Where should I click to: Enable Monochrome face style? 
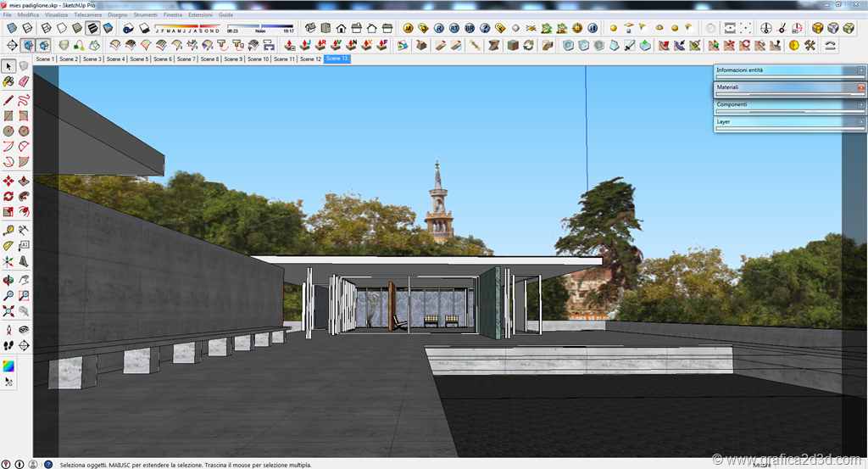coord(108,28)
